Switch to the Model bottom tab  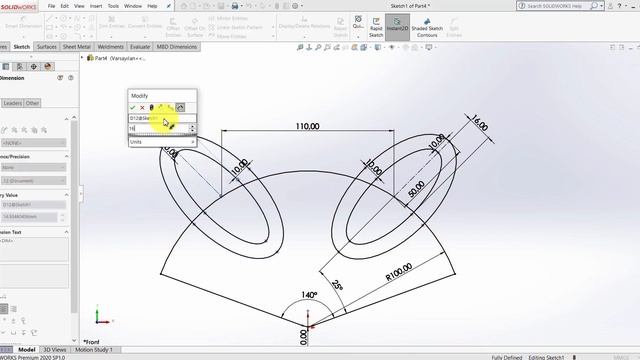pyautogui.click(x=27, y=350)
